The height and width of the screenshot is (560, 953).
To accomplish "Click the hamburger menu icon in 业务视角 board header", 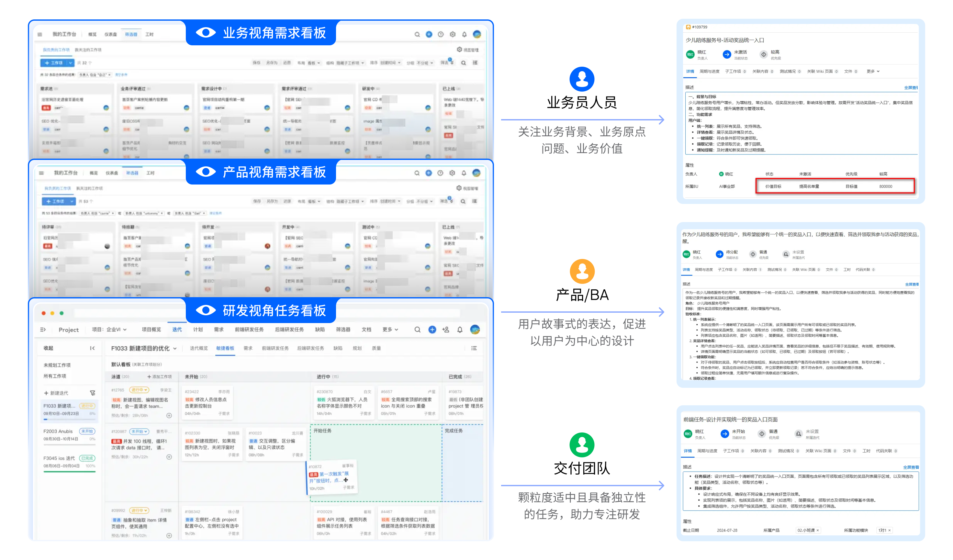I will (x=40, y=34).
